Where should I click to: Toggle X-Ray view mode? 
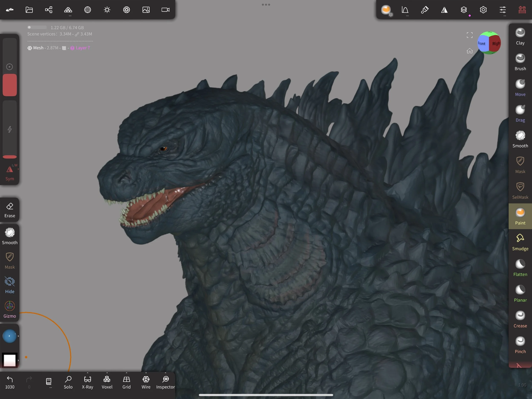(x=87, y=382)
